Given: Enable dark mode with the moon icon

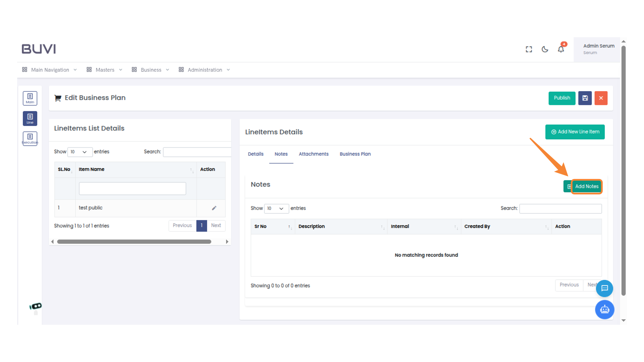Looking at the screenshot, I should coord(544,49).
